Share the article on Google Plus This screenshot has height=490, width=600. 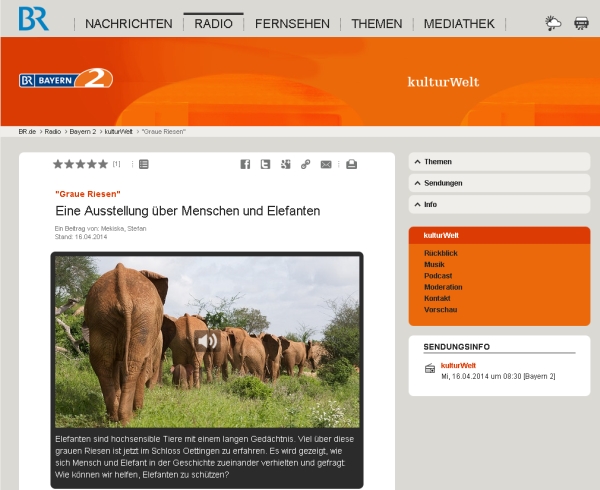coord(285,164)
